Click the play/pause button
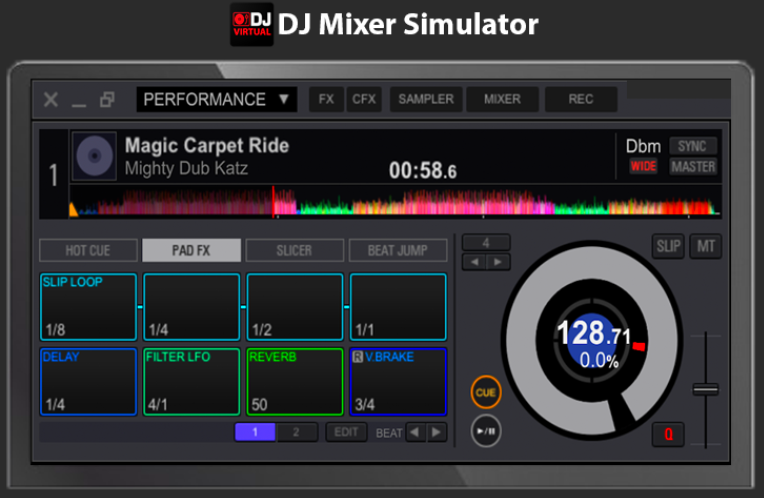The height and width of the screenshot is (498, 764). point(485,431)
